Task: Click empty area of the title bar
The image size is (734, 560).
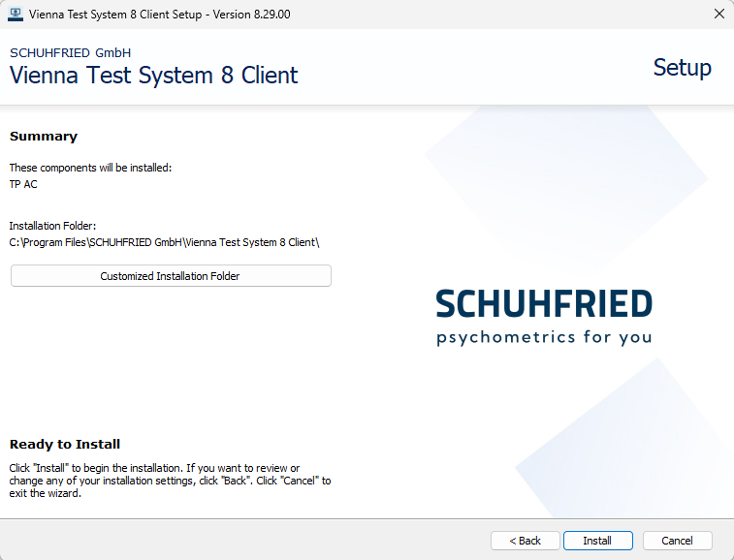Action: pyautogui.click(x=485, y=14)
